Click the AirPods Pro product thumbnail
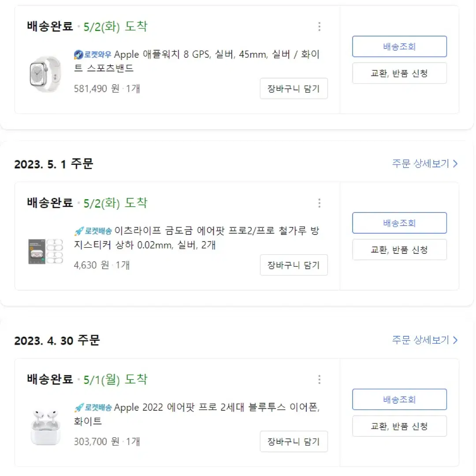Screen dimensions: 476x476 tap(45, 428)
